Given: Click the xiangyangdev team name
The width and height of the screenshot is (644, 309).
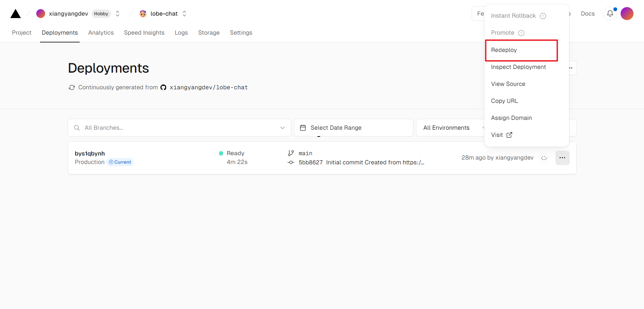Looking at the screenshot, I should 69,14.
